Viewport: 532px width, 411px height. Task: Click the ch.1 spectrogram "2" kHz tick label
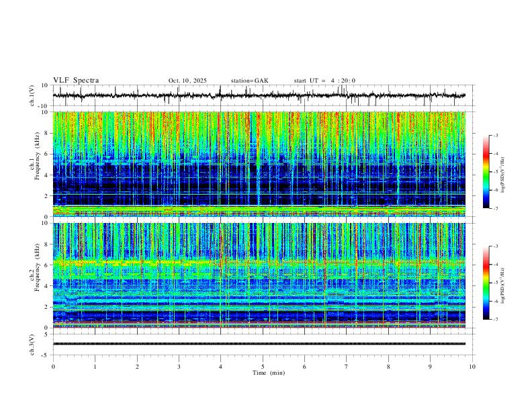tap(47, 195)
